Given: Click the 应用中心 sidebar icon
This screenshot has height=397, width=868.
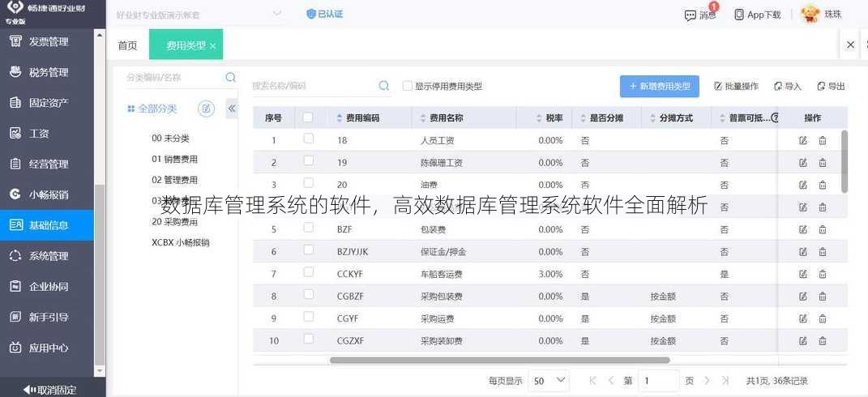Looking at the screenshot, I should [16, 348].
